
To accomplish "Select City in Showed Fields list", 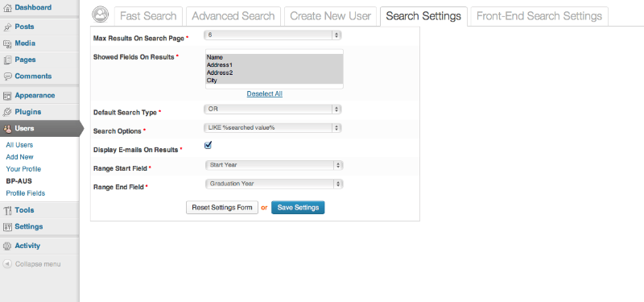I will point(274,81).
